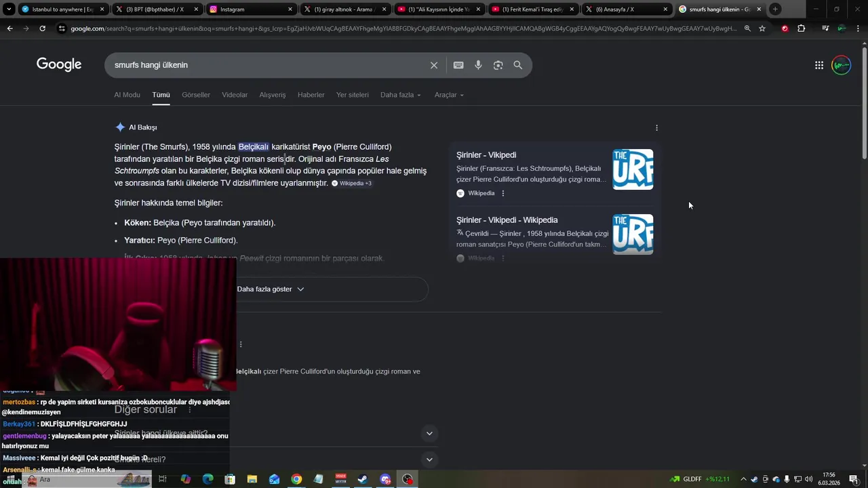Select the Görseller tab
The height and width of the screenshot is (488, 868).
pos(196,95)
